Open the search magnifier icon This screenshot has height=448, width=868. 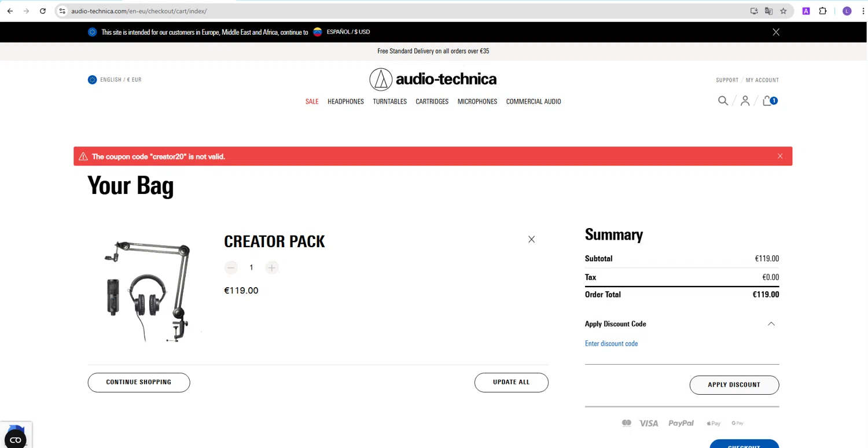[x=723, y=101]
